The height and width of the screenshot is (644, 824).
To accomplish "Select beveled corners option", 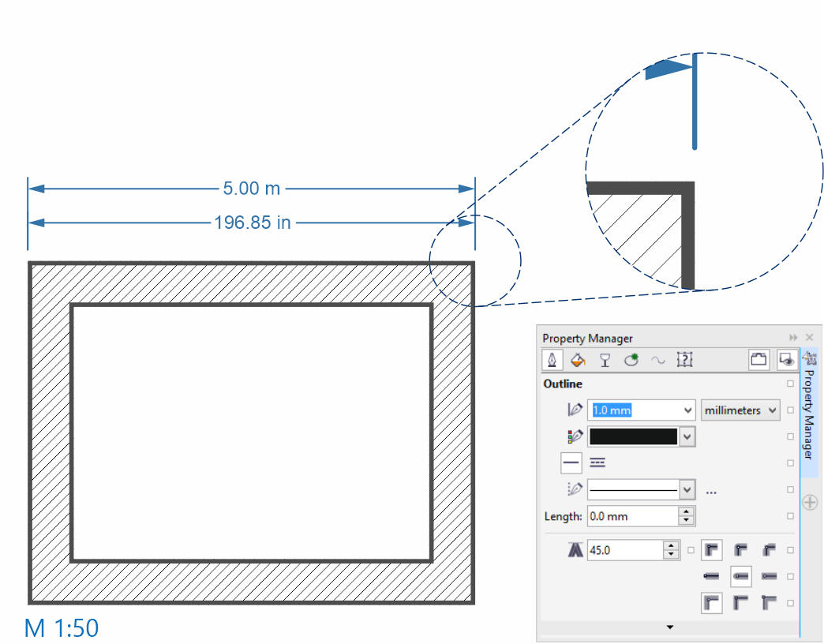I will click(770, 550).
